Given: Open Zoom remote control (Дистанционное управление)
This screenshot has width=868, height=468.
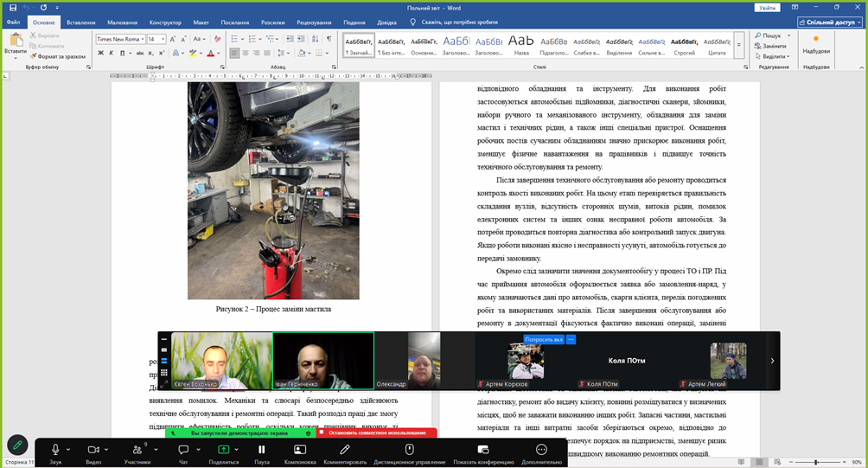Looking at the screenshot, I should 410,450.
